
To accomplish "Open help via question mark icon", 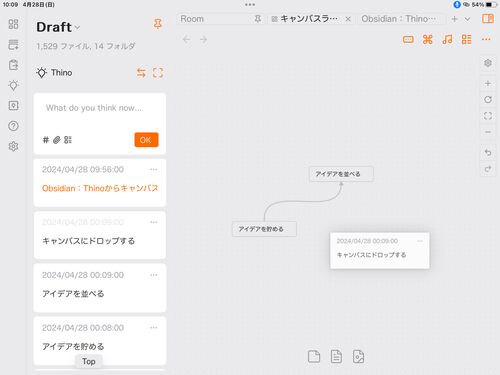I will [x=13, y=126].
